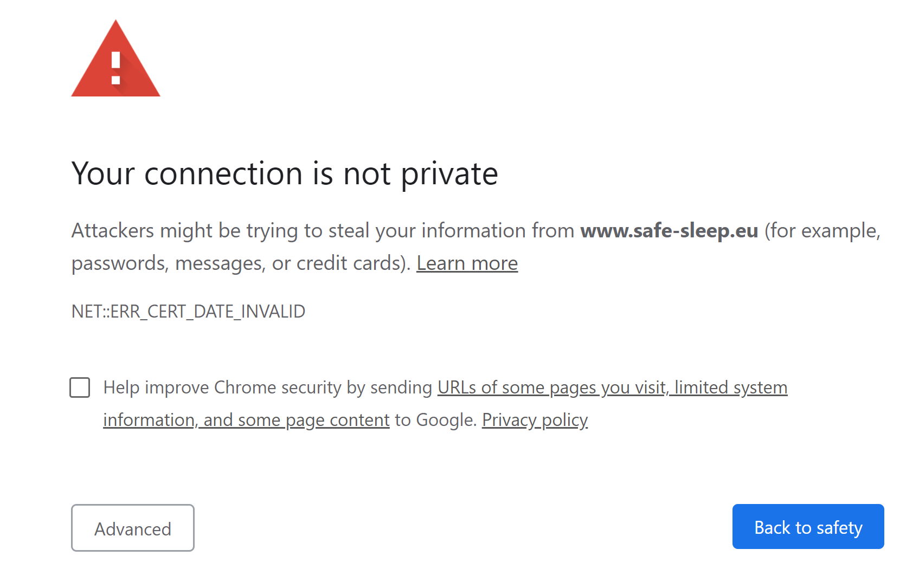Open the Privacy policy link

click(x=535, y=420)
